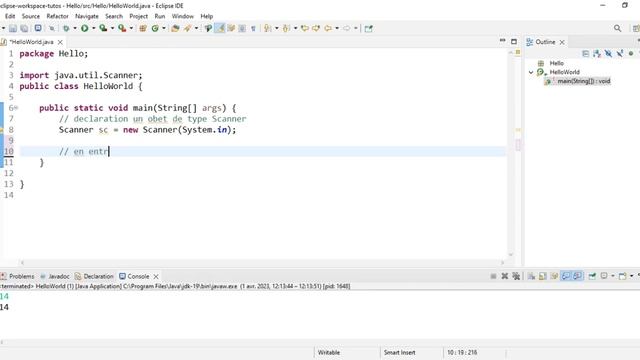Image resolution: width=640 pixels, height=360 pixels.
Task: Close the HelloWorld.java editor tab
Action: coord(60,42)
